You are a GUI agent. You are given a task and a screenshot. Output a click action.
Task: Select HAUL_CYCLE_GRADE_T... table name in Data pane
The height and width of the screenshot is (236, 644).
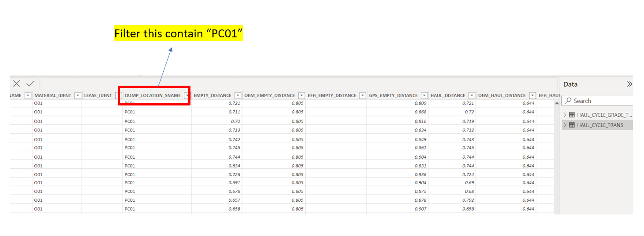(x=605, y=115)
